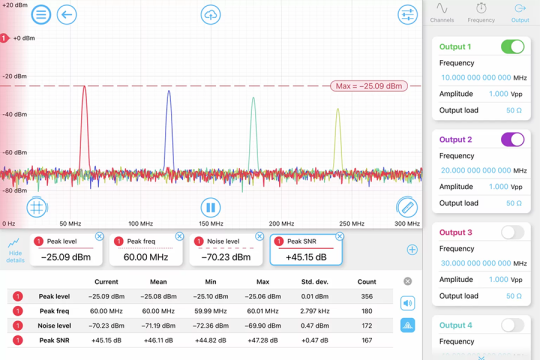Click the Mean column header
The width and height of the screenshot is (540, 360).
pyautogui.click(x=158, y=282)
